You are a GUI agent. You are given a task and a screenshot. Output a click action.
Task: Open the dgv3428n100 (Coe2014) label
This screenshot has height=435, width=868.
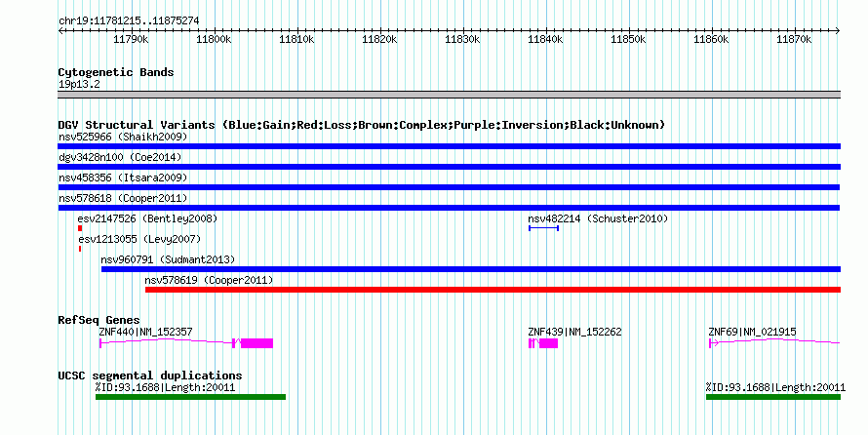pyautogui.click(x=120, y=157)
